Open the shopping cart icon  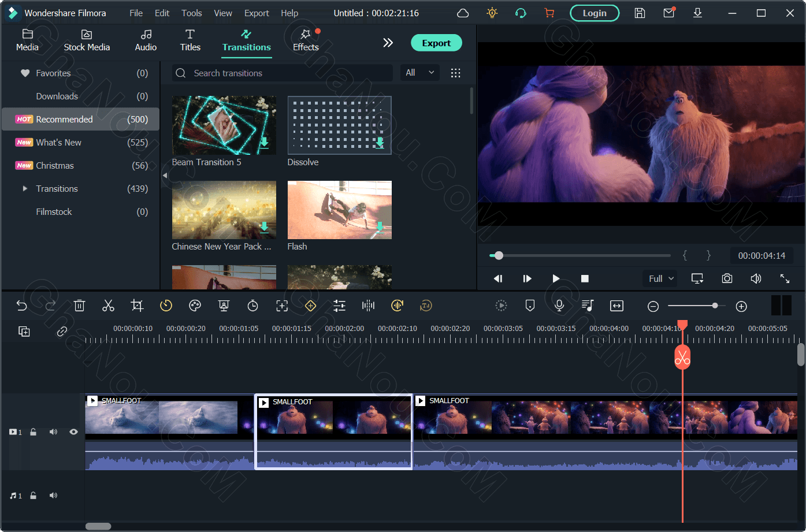(x=549, y=13)
